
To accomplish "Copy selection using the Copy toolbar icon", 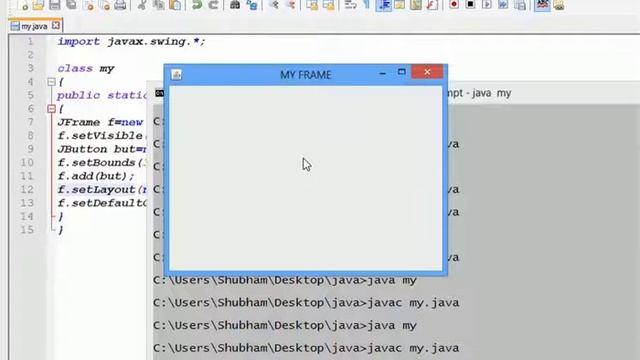I will click(x=158, y=5).
